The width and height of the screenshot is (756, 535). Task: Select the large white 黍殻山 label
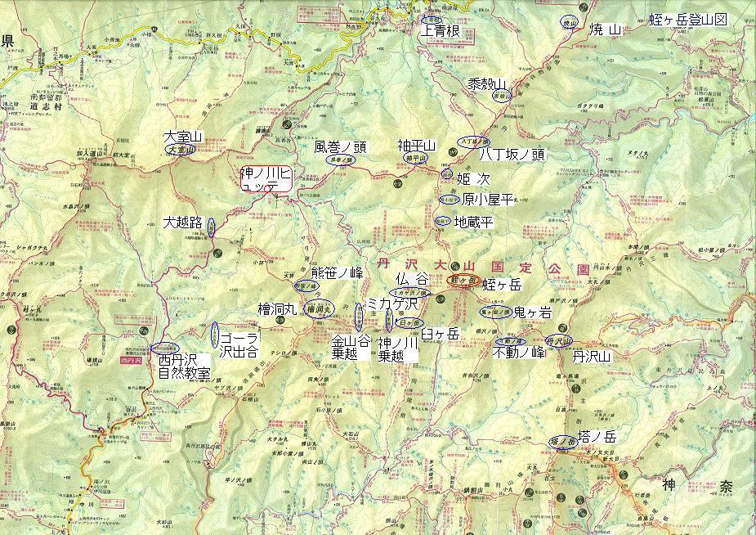pyautogui.click(x=487, y=84)
